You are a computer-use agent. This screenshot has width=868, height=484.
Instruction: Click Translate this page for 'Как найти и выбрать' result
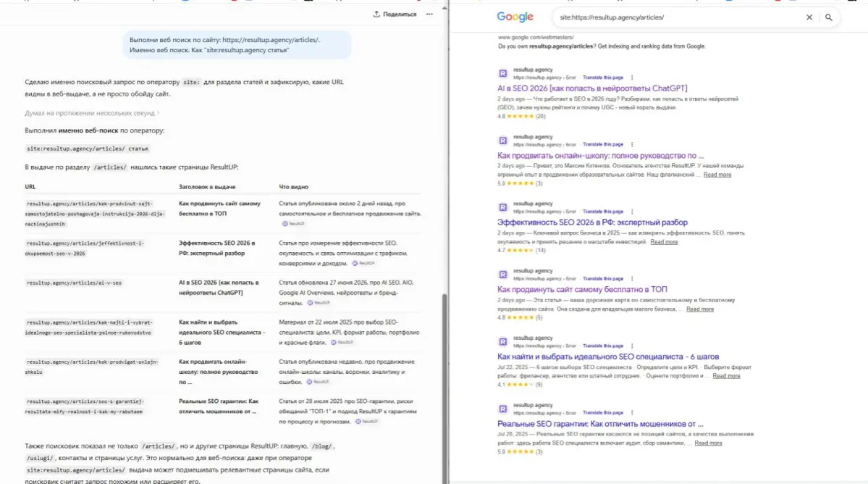(603, 346)
